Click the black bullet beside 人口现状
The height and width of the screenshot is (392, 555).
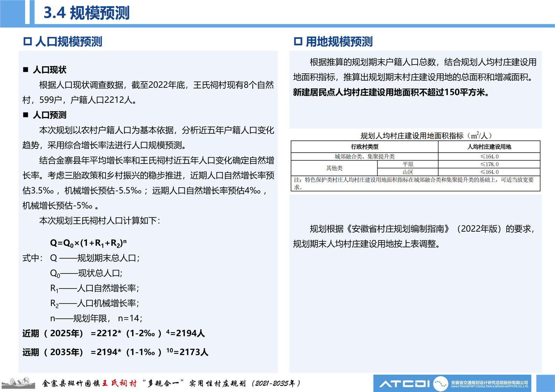[26, 70]
